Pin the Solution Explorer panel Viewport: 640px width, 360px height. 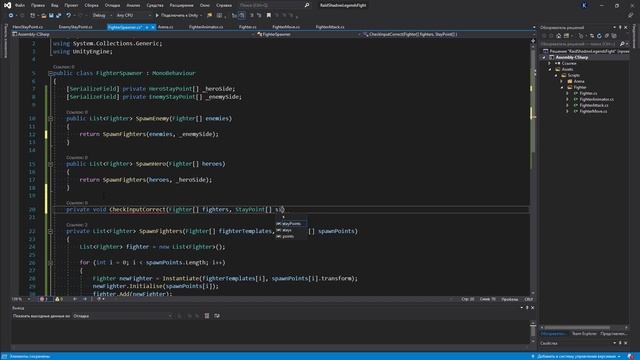pyautogui.click(x=620, y=27)
